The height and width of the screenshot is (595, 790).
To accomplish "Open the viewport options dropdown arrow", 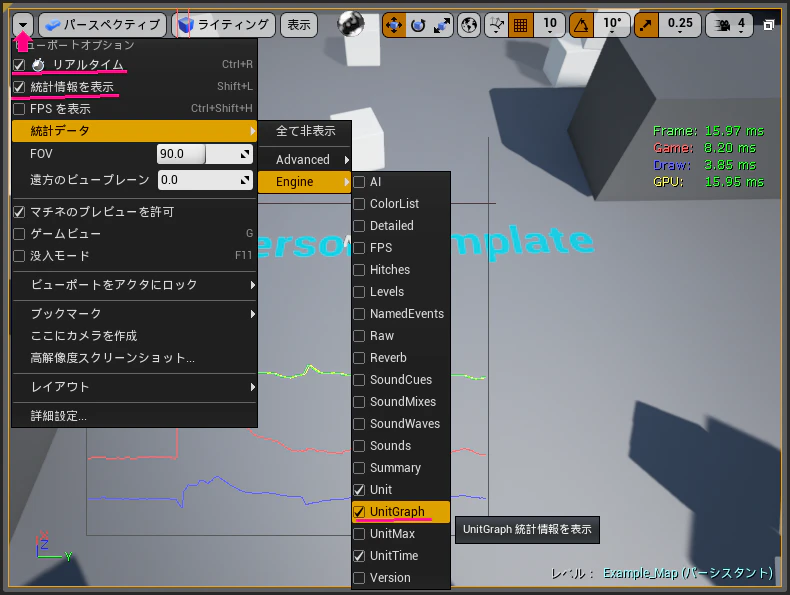I will [23, 24].
